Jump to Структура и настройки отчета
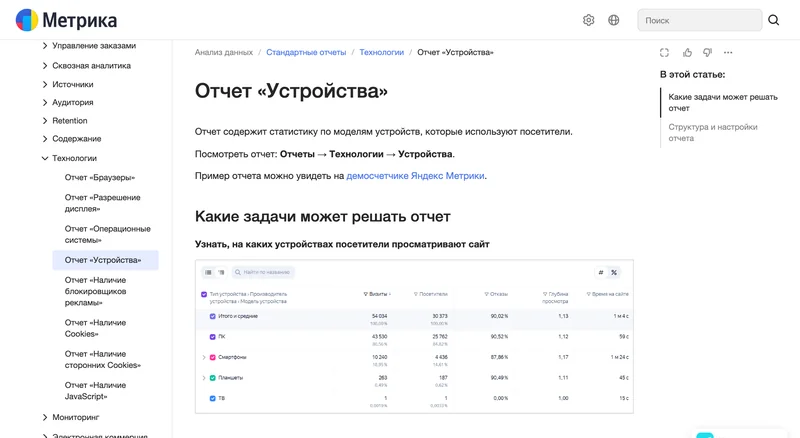The image size is (800, 438). 713,132
